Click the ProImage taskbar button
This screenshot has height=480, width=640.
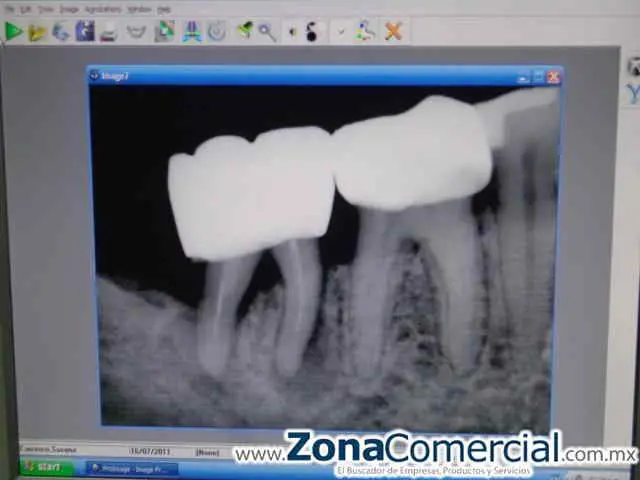pyautogui.click(x=130, y=467)
